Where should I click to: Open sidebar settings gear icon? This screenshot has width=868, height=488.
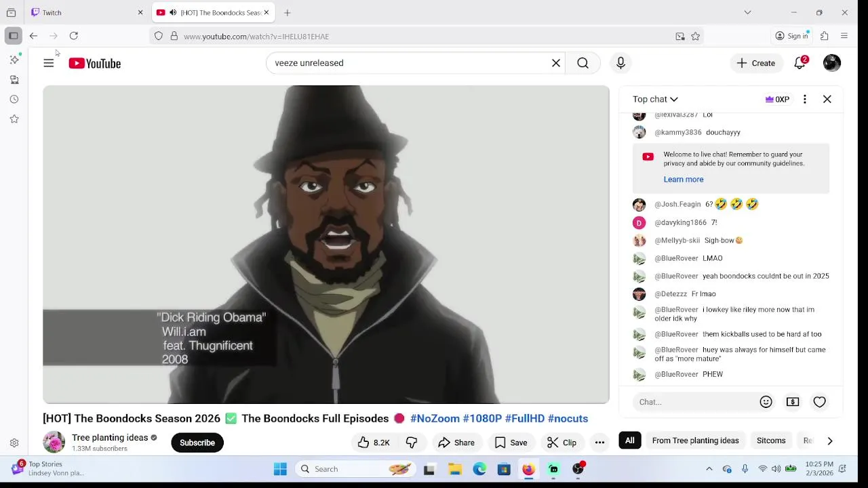[14, 443]
